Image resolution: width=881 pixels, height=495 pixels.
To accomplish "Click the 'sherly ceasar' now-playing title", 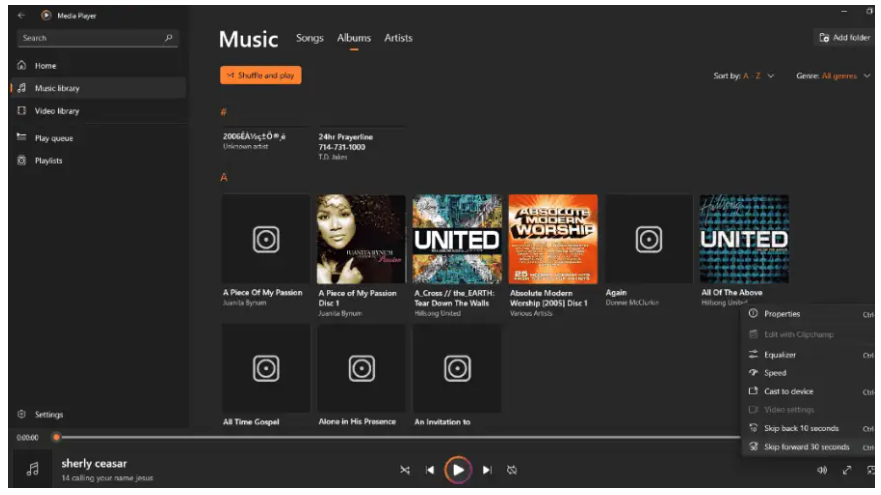I will point(94,464).
